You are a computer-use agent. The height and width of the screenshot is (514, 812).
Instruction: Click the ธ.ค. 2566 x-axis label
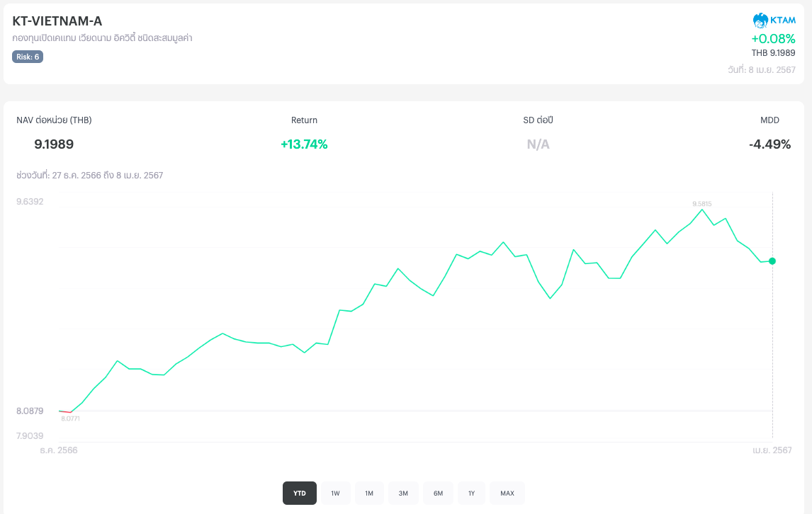tap(59, 450)
